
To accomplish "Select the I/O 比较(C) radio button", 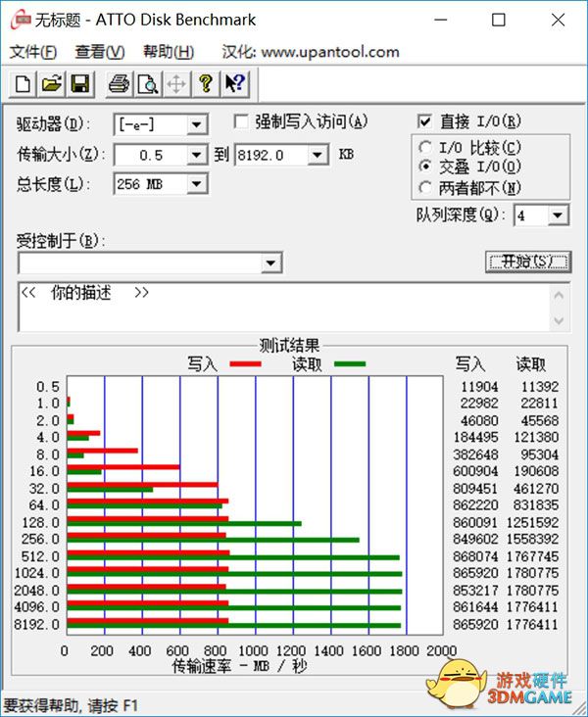I will point(425,147).
